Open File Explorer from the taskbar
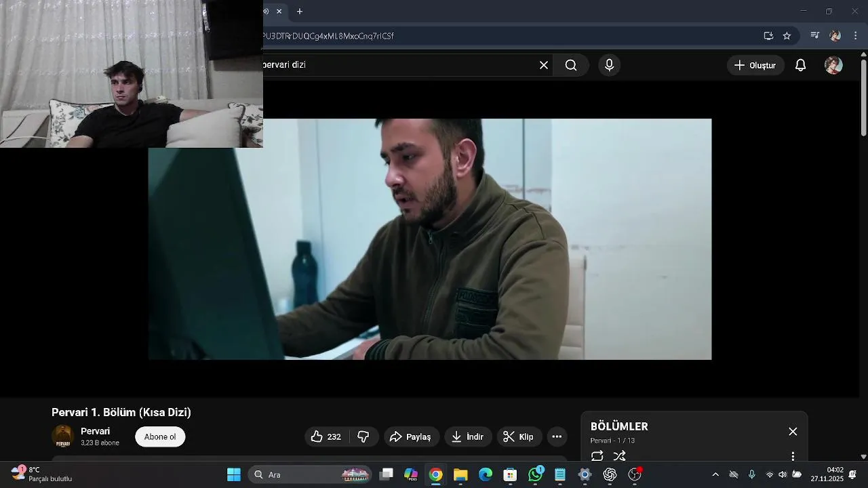868x488 pixels. point(460,474)
